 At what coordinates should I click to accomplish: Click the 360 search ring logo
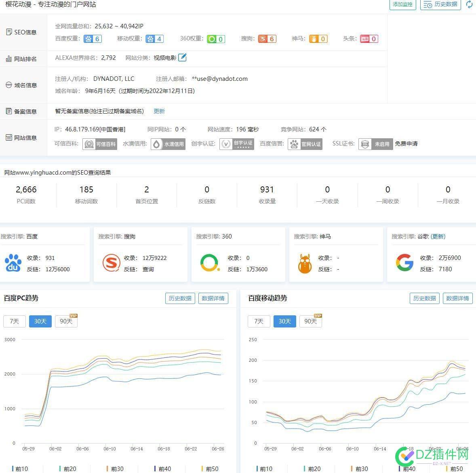(210, 263)
